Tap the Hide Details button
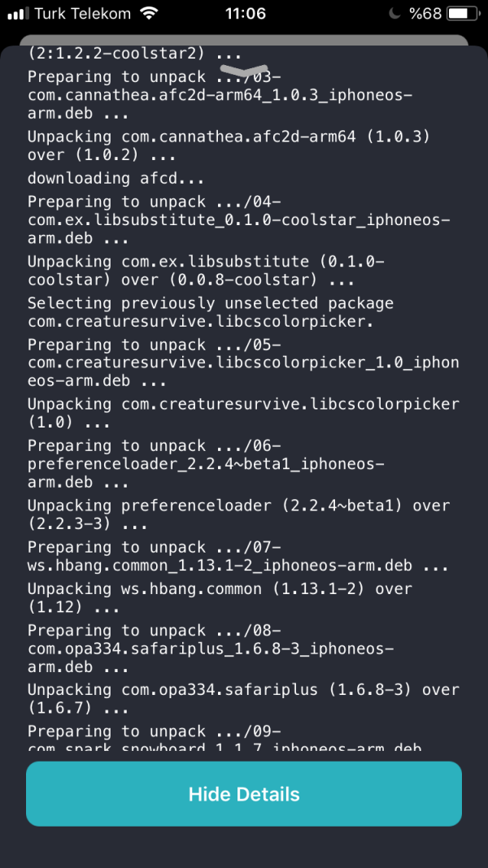The height and width of the screenshot is (868, 488). coord(244,794)
